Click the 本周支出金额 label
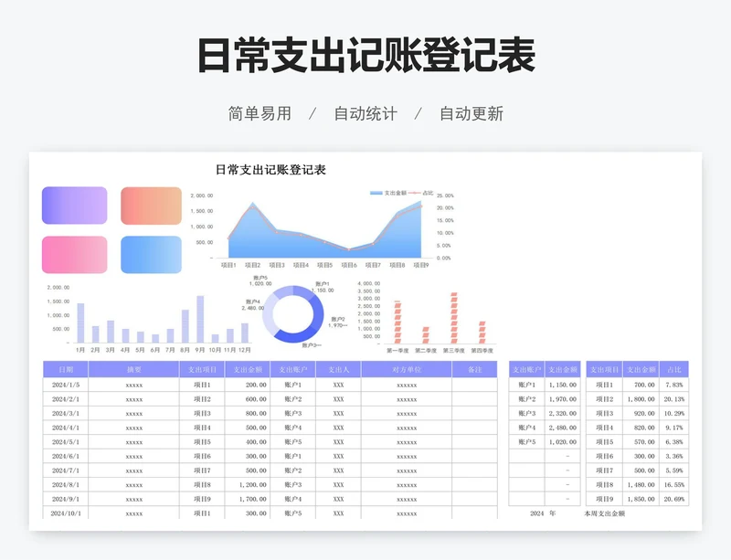 coord(605,512)
